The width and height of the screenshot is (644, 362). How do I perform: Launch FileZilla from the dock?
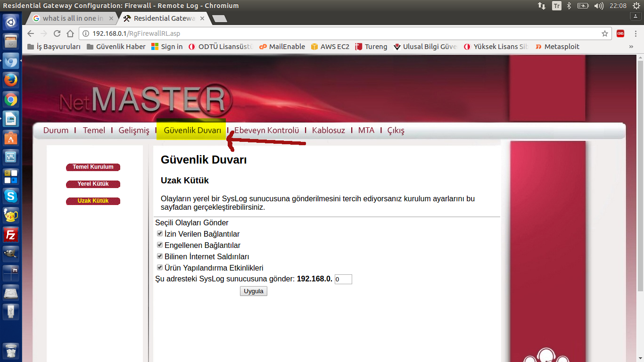click(x=11, y=235)
